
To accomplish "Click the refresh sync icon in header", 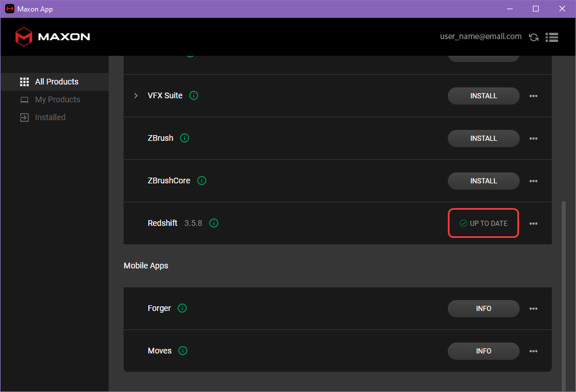I will tap(533, 37).
